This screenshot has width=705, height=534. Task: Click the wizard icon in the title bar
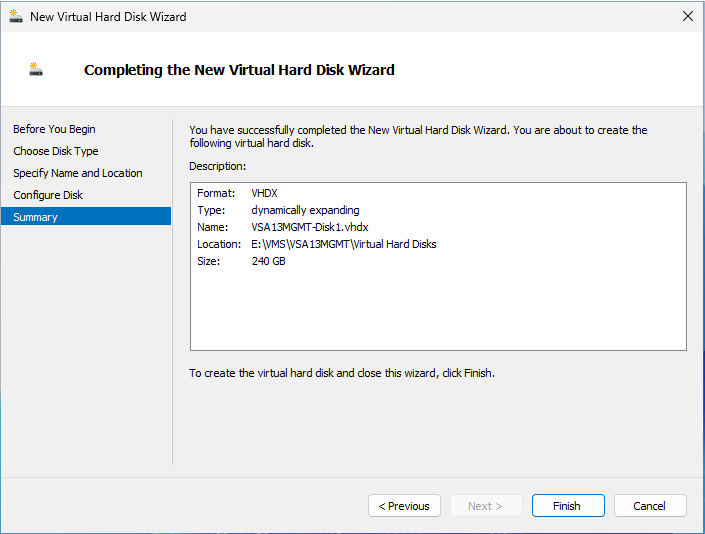tap(16, 17)
